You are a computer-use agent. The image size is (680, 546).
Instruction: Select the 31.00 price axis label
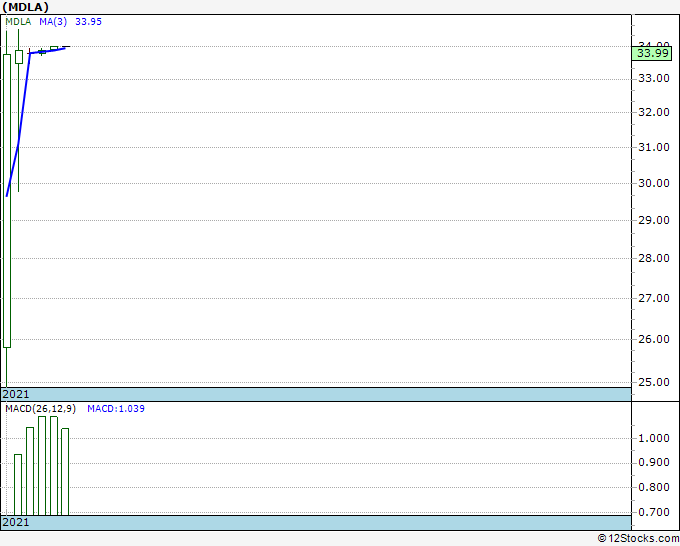pos(654,147)
